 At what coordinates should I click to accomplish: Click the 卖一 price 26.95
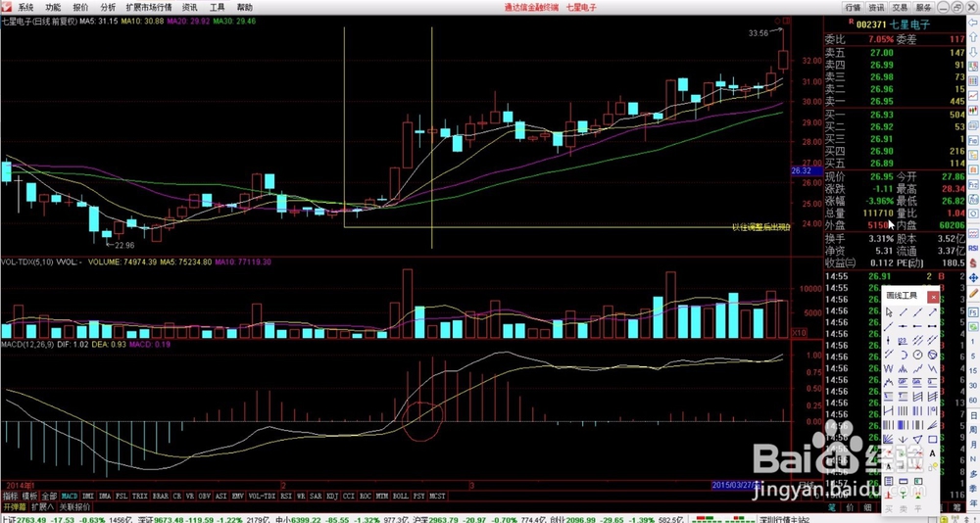(883, 101)
